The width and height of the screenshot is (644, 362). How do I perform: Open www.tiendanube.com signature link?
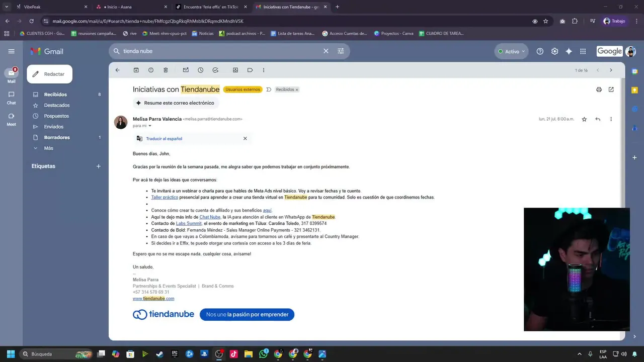(153, 299)
